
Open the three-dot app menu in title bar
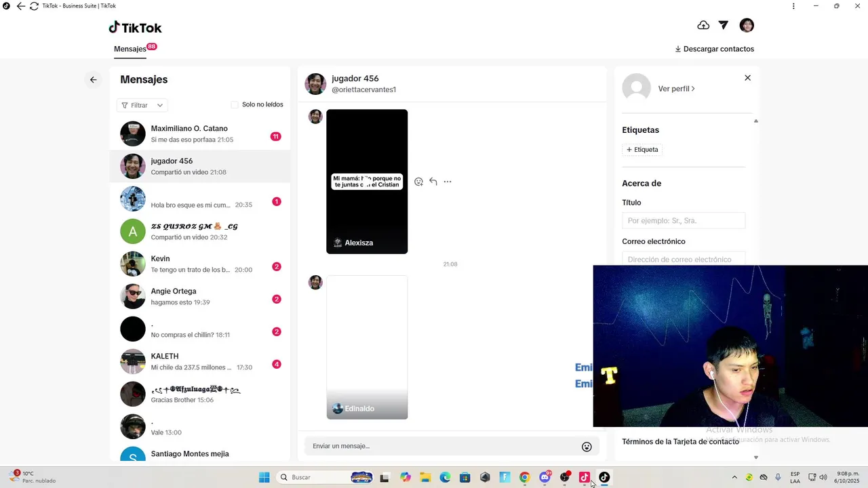click(x=793, y=6)
